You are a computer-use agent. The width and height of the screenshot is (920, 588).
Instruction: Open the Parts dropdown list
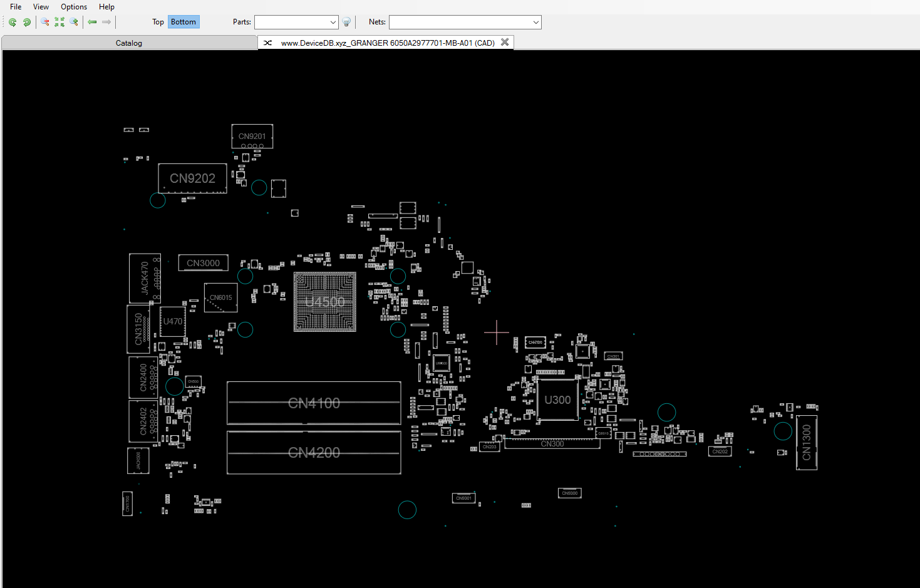(x=333, y=23)
